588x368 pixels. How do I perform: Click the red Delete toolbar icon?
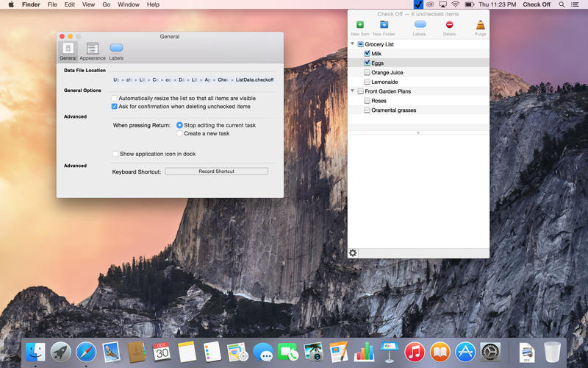pos(449,25)
